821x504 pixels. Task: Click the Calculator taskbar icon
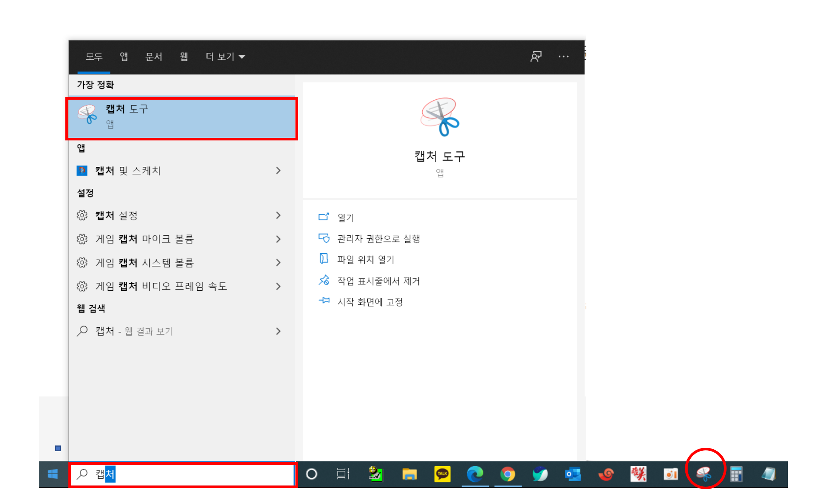click(x=736, y=474)
